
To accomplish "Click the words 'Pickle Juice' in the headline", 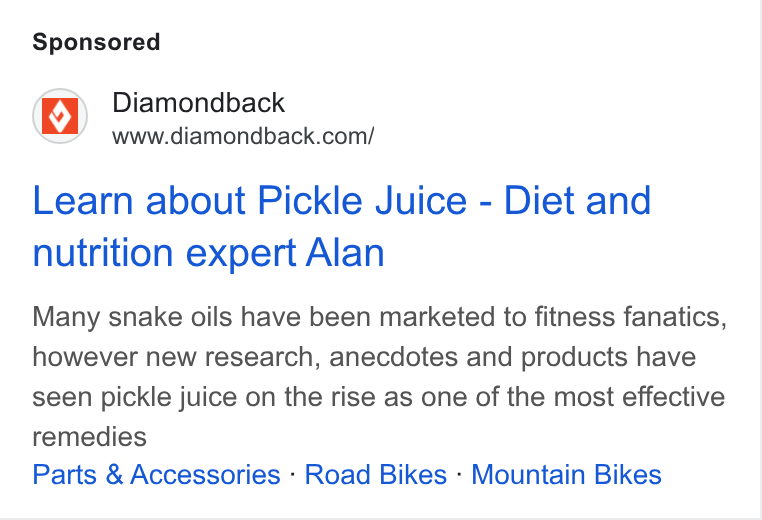I will click(362, 200).
